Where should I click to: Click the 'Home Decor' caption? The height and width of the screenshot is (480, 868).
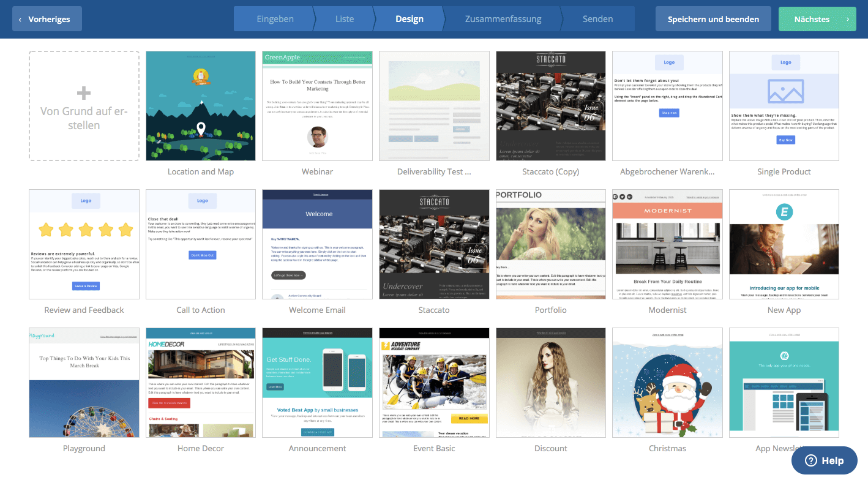(201, 449)
